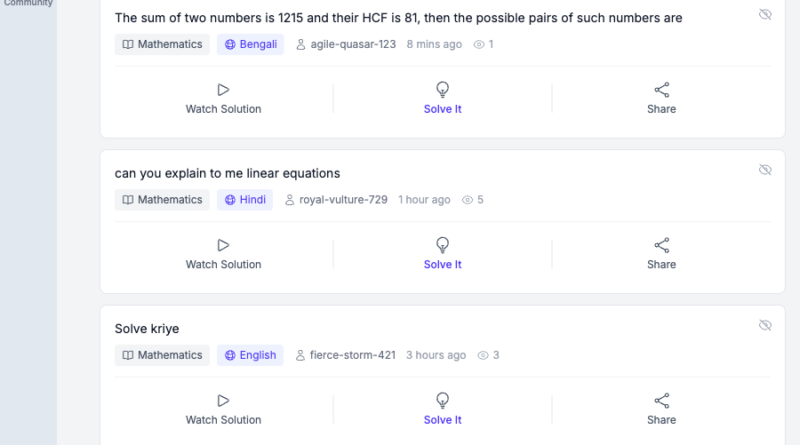Screen dimensions: 800x445
Task: Hide the 'Solve kriye' question card
Action: [x=765, y=326]
